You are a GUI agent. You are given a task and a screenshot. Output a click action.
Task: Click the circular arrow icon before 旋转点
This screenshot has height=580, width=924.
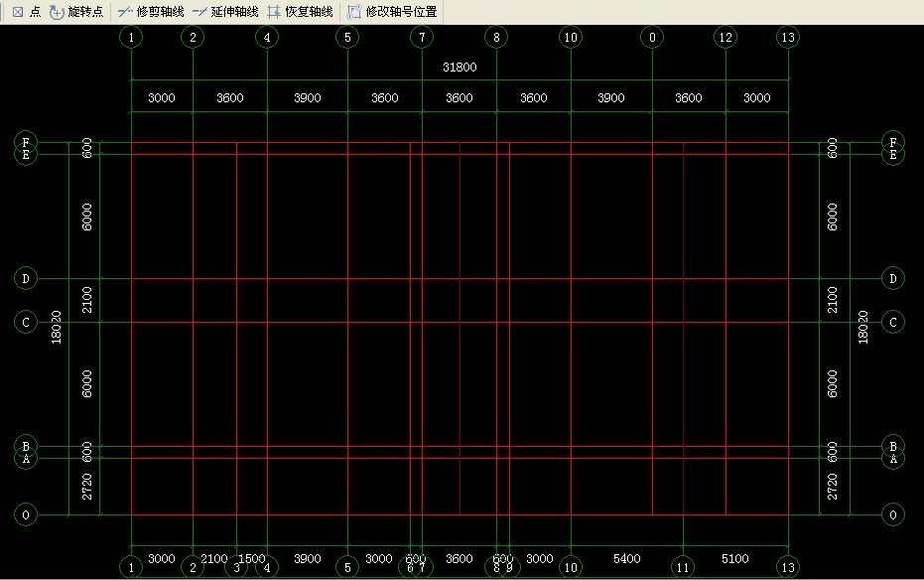55,12
